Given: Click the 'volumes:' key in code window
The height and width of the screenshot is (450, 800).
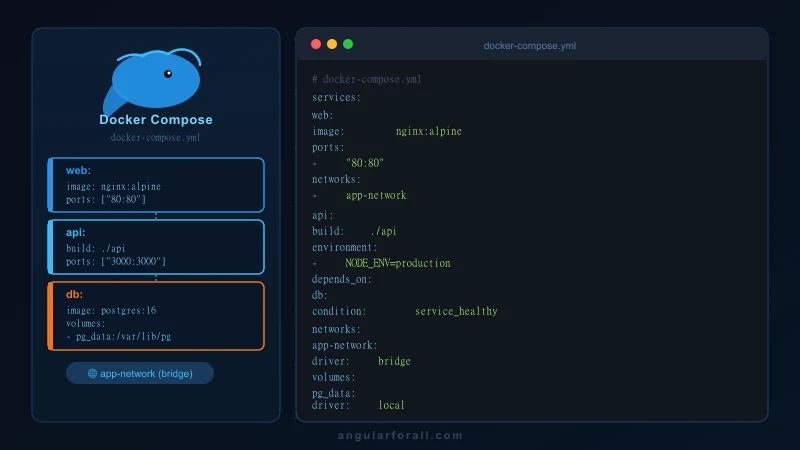Looking at the screenshot, I should (334, 377).
